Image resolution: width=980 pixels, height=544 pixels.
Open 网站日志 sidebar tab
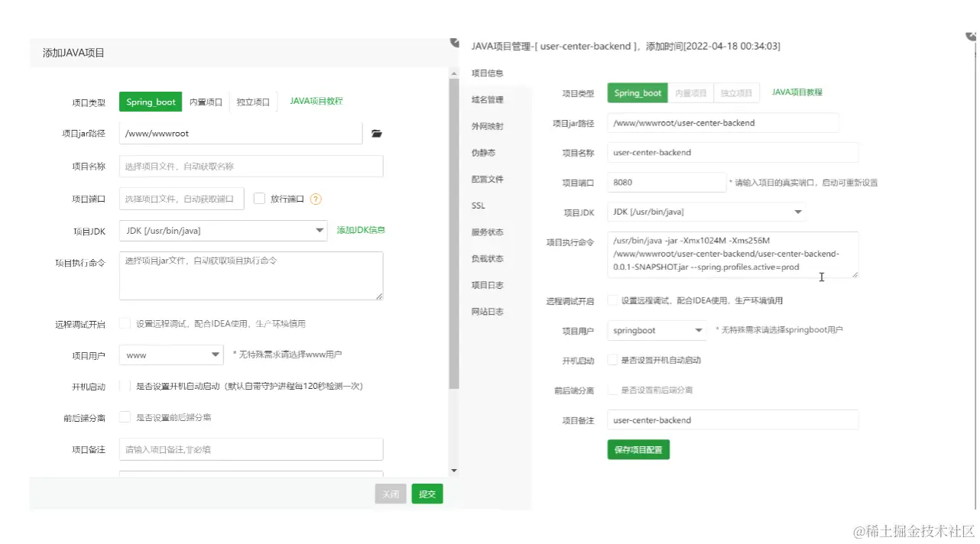tap(488, 312)
